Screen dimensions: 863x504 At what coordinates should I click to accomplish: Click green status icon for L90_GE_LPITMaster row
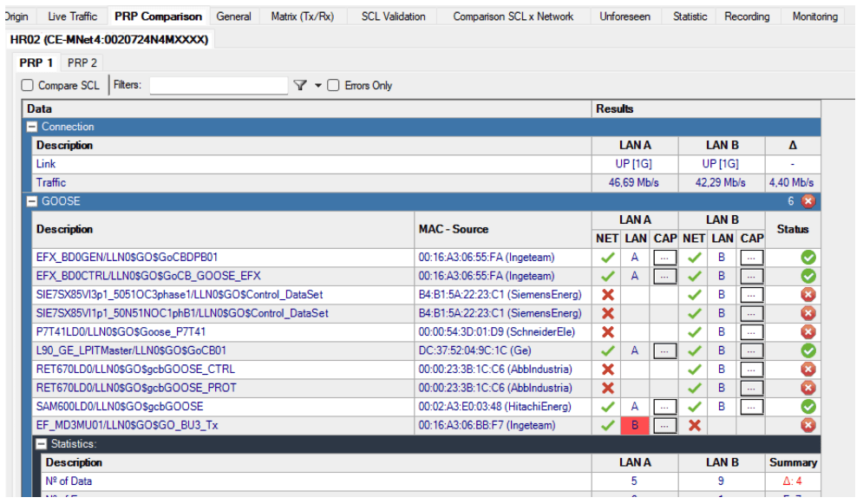808,350
